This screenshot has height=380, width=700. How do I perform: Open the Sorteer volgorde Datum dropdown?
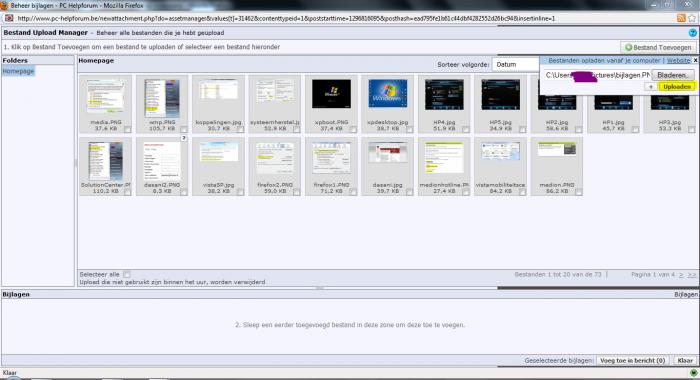[x=515, y=64]
